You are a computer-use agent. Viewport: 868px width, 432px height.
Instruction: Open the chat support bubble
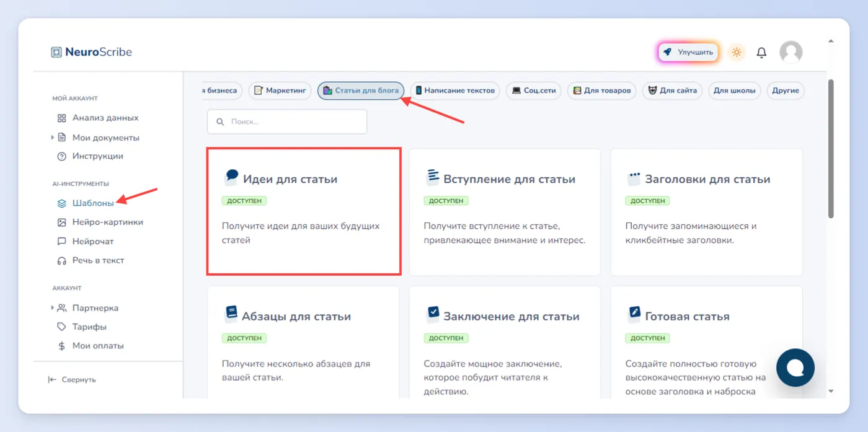[795, 368]
